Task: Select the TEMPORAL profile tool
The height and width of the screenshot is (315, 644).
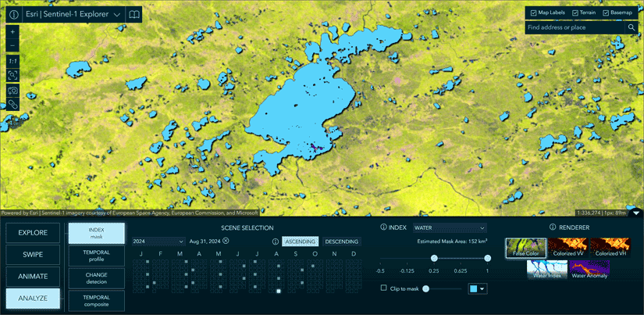Action: click(x=97, y=256)
